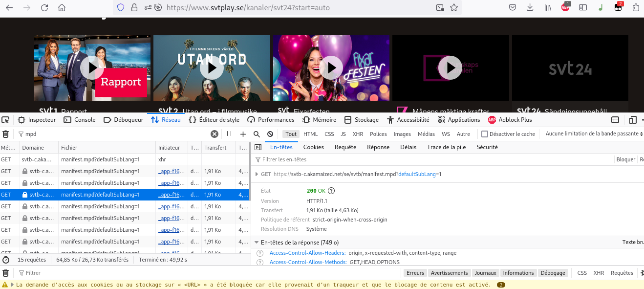Image resolution: width=644 pixels, height=289 pixels.
Task: Play the Utan ord video
Action: (212, 67)
